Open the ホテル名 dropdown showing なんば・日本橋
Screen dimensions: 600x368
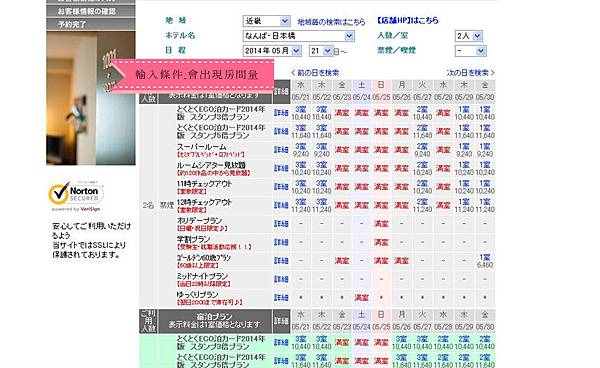(298, 36)
